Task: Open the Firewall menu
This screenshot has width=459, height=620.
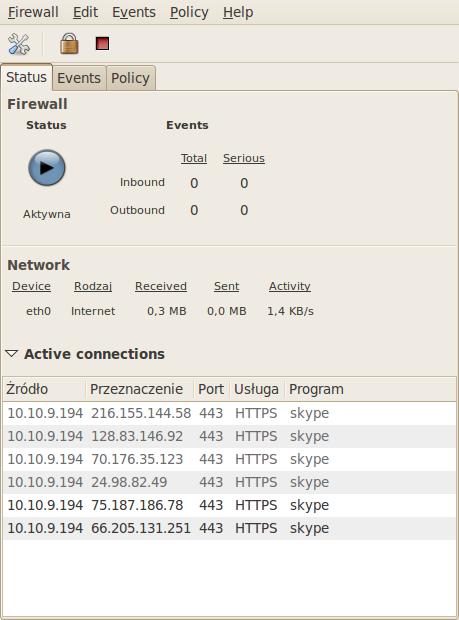Action: click(33, 12)
